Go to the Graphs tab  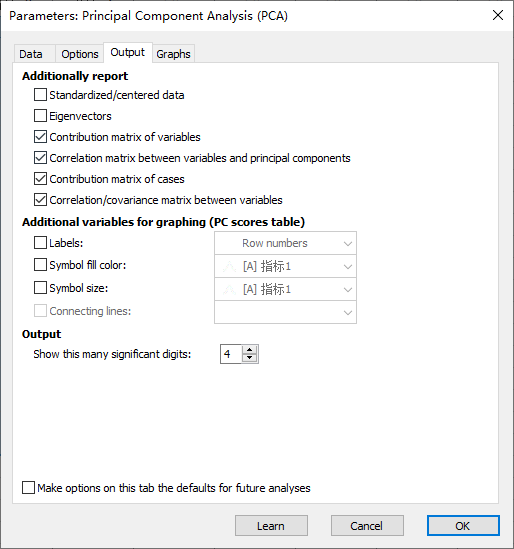[x=173, y=54]
